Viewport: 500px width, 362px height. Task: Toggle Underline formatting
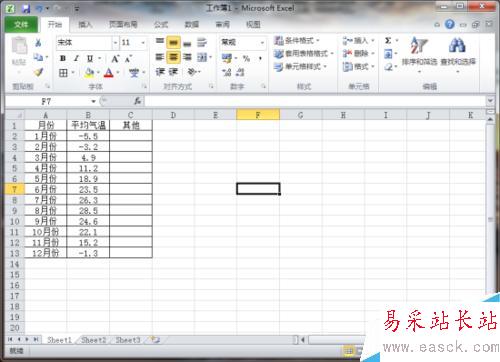(90, 58)
